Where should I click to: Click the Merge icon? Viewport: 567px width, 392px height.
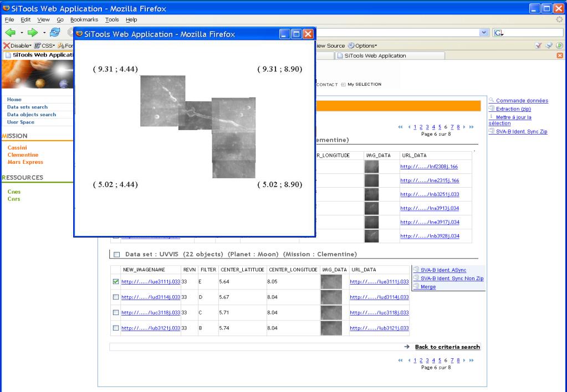tap(416, 286)
